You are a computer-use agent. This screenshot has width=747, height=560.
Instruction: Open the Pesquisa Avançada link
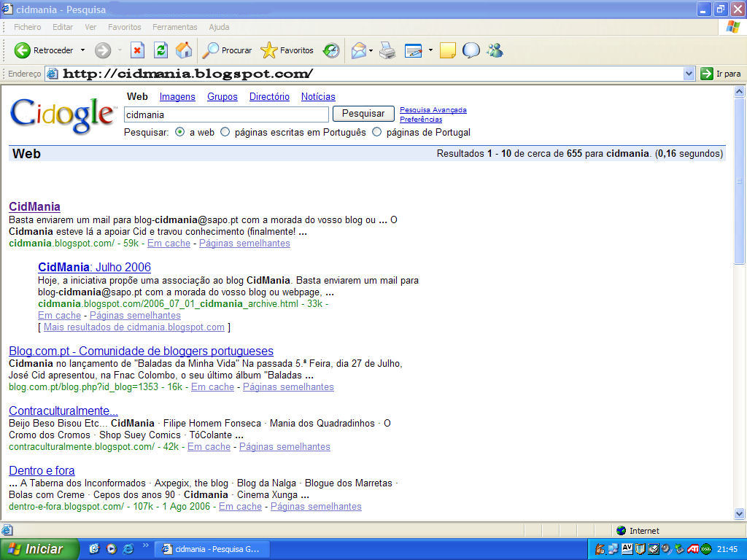tap(433, 110)
